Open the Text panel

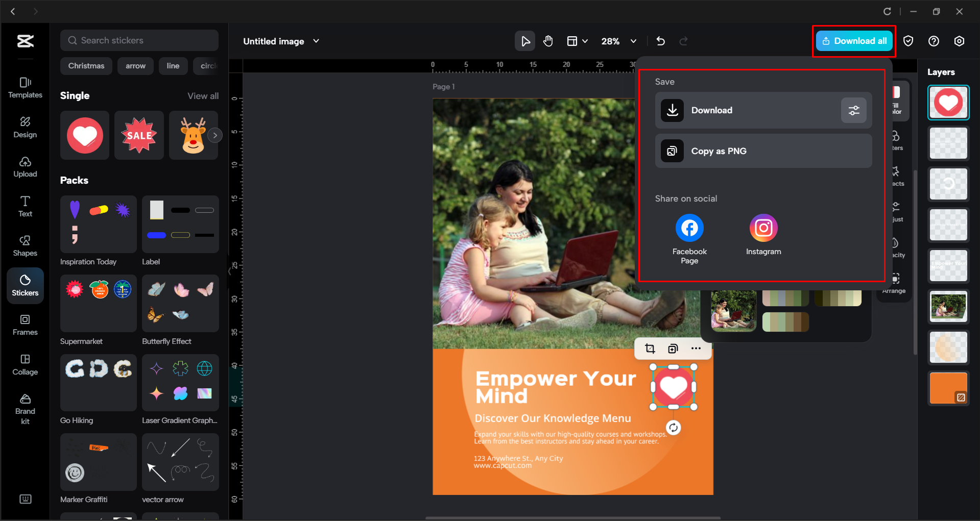pyautogui.click(x=25, y=206)
